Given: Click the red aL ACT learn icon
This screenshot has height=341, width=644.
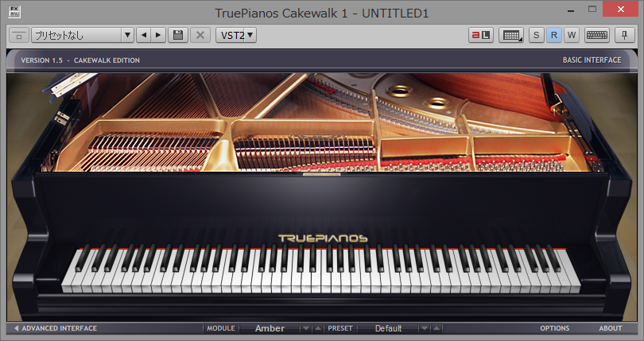Looking at the screenshot, I should click(480, 35).
